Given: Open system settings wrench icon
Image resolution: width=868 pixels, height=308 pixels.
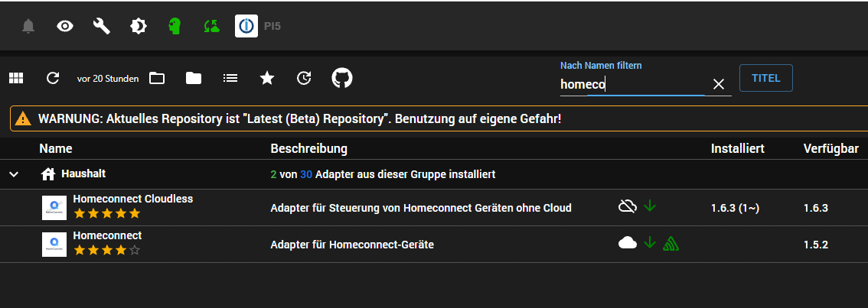Looking at the screenshot, I should tap(102, 27).
